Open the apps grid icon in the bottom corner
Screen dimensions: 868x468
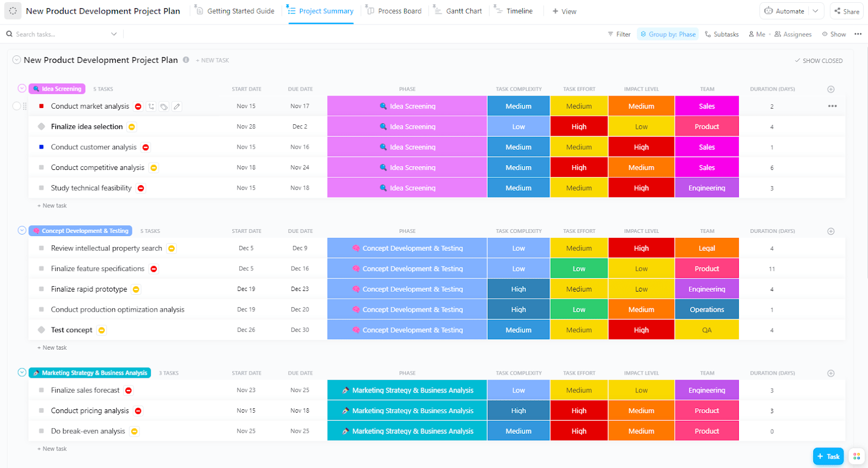coord(857,456)
